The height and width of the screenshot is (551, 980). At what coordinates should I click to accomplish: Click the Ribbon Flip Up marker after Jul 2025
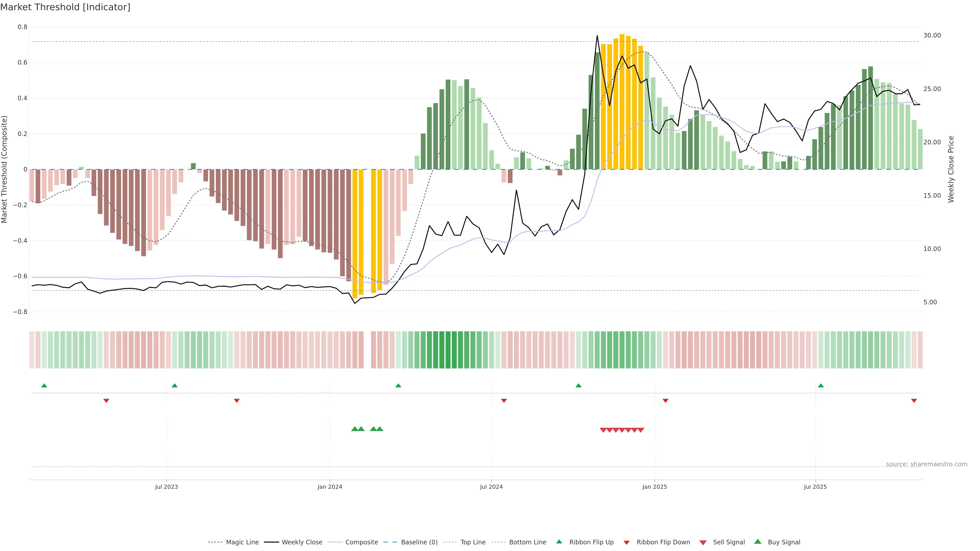[x=820, y=386]
